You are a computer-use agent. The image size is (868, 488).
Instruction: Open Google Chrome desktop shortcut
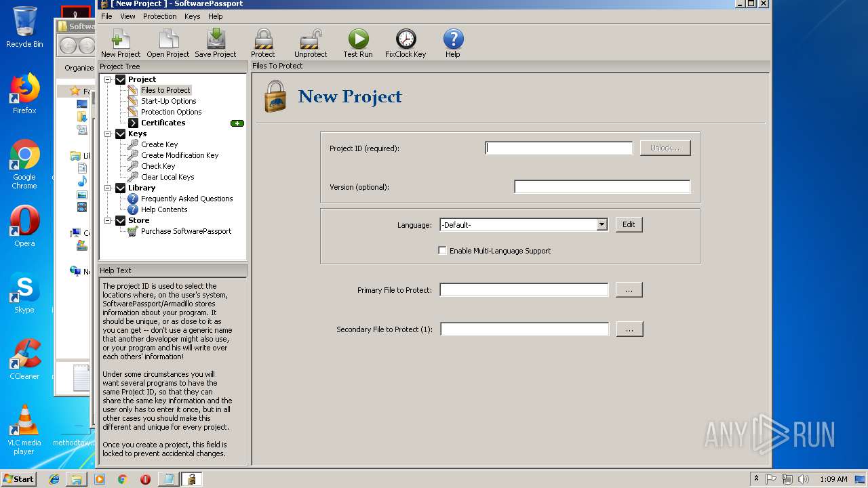click(24, 164)
